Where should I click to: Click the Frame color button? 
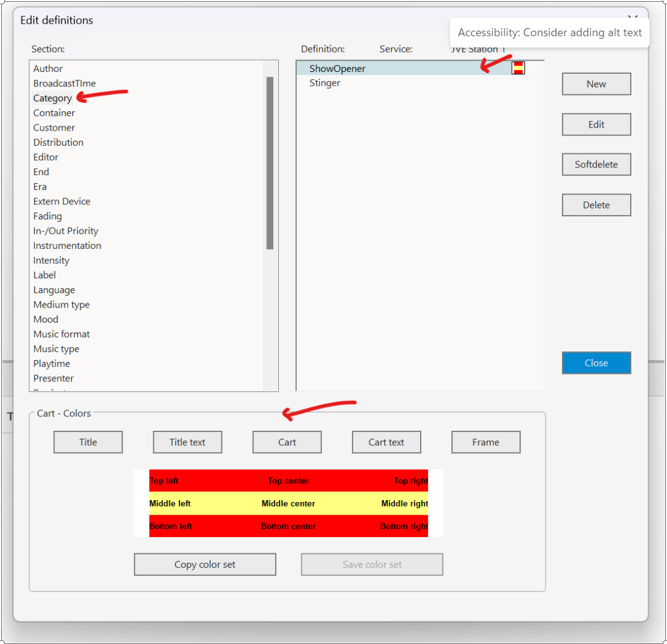coord(486,442)
